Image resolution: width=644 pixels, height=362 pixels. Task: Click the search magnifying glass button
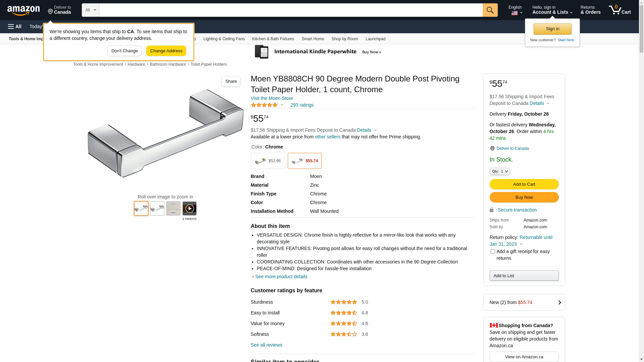click(490, 10)
